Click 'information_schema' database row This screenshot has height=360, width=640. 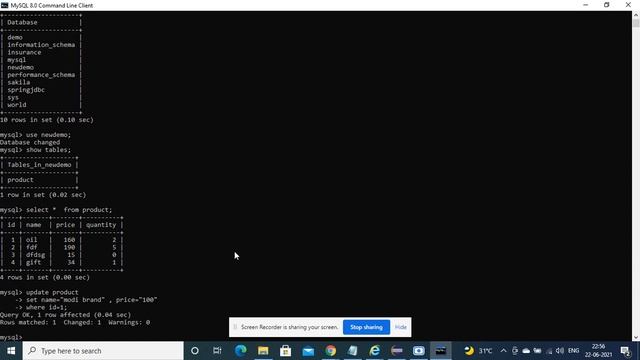[41, 45]
